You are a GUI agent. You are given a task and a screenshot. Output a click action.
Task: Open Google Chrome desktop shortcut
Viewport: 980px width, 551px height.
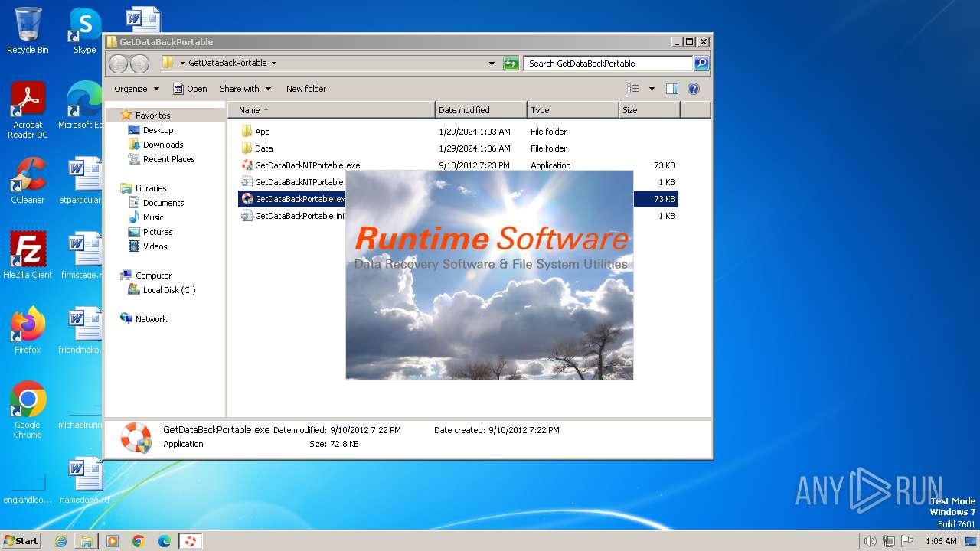(28, 410)
